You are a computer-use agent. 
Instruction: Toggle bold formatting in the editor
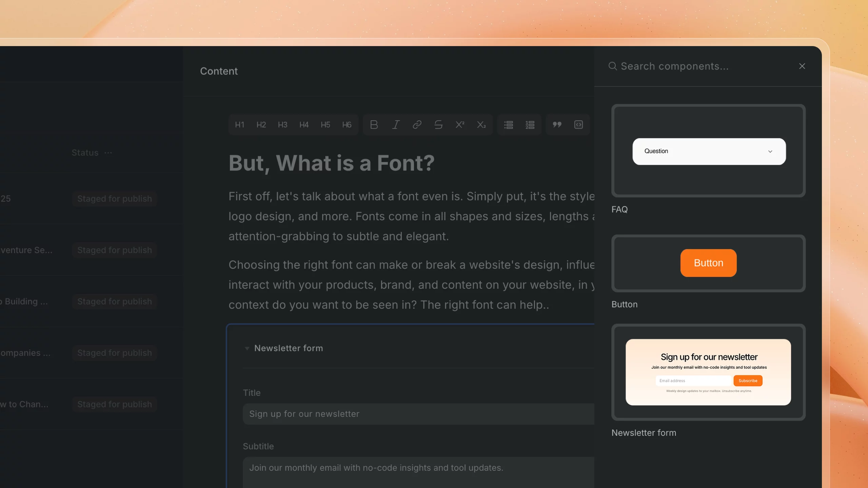pos(374,125)
